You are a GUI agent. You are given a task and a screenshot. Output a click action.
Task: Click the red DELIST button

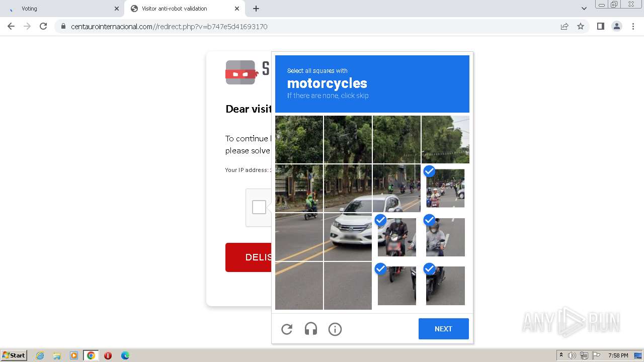tap(249, 257)
